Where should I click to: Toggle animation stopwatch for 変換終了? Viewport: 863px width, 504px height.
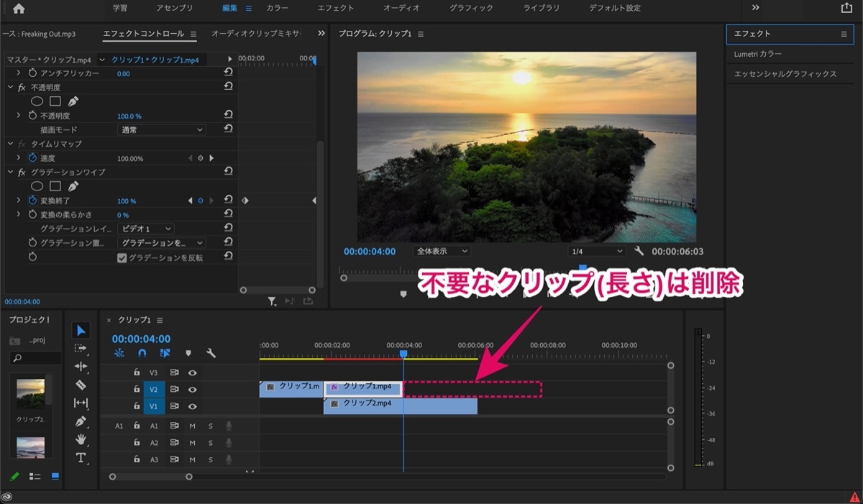pyautogui.click(x=32, y=200)
